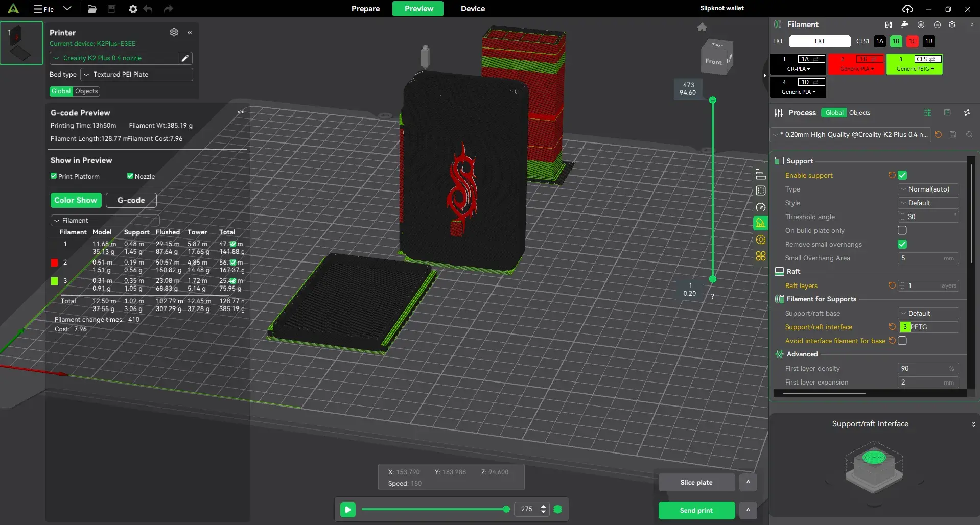Enable On build plate only
The image size is (980, 525).
(902, 230)
